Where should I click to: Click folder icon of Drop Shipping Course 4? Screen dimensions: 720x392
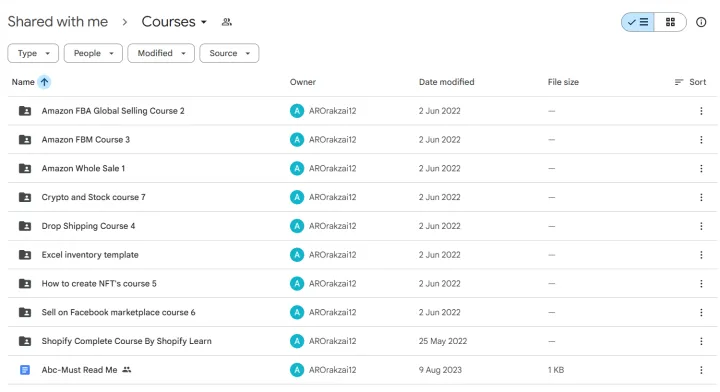25,226
